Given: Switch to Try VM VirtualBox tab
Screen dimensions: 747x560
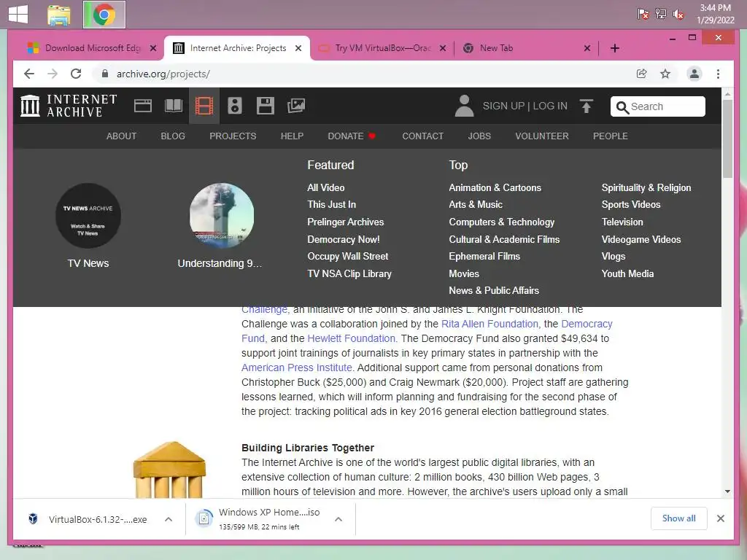Looking at the screenshot, I should [382, 48].
